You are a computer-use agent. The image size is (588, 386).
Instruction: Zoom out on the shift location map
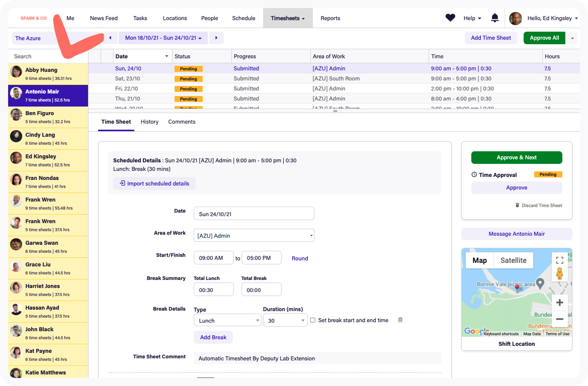click(559, 319)
